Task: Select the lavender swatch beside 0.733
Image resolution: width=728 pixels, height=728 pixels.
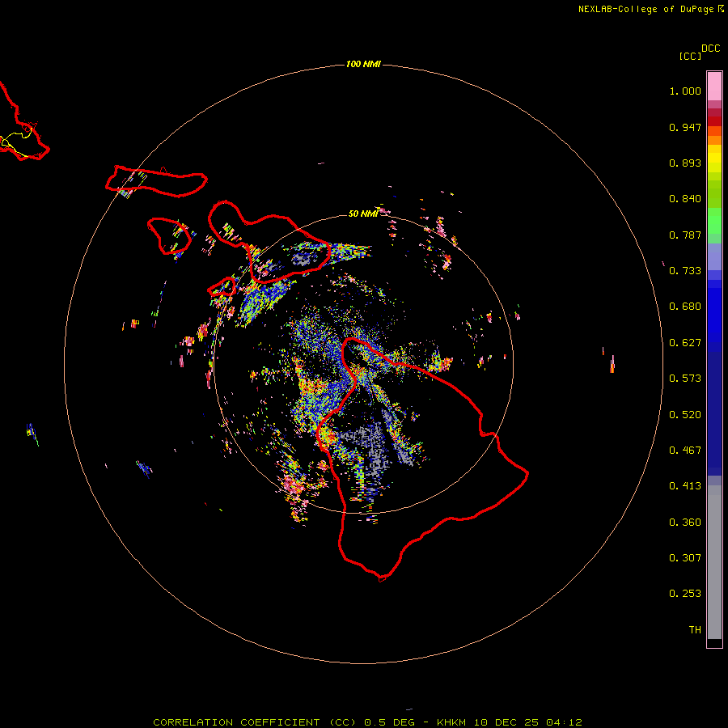Action: [x=714, y=259]
